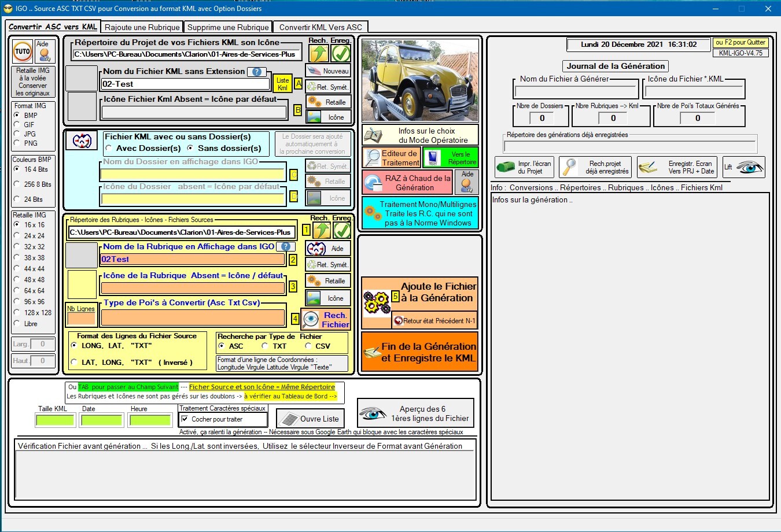Select the PNG image format option
The height and width of the screenshot is (532, 781).
pyautogui.click(x=17, y=143)
